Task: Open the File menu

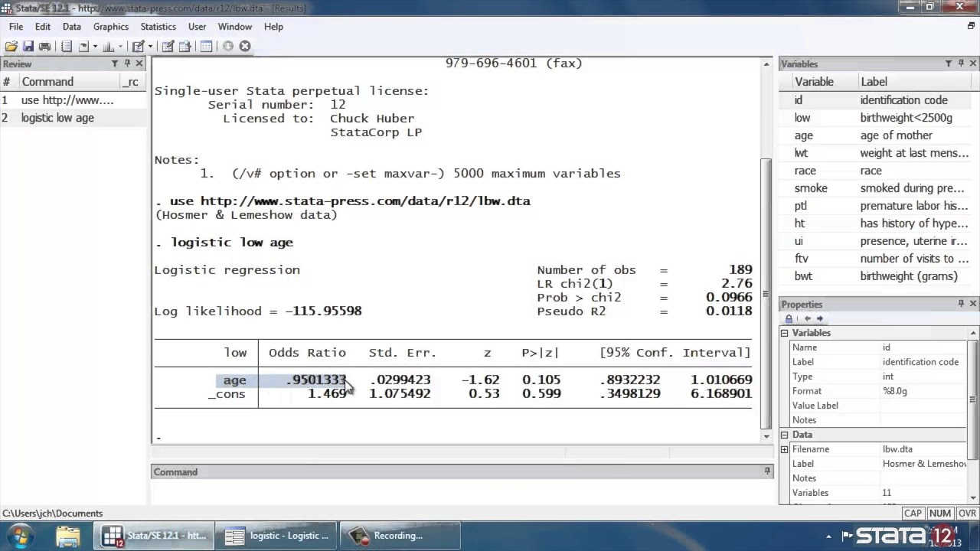Action: pyautogui.click(x=16, y=27)
